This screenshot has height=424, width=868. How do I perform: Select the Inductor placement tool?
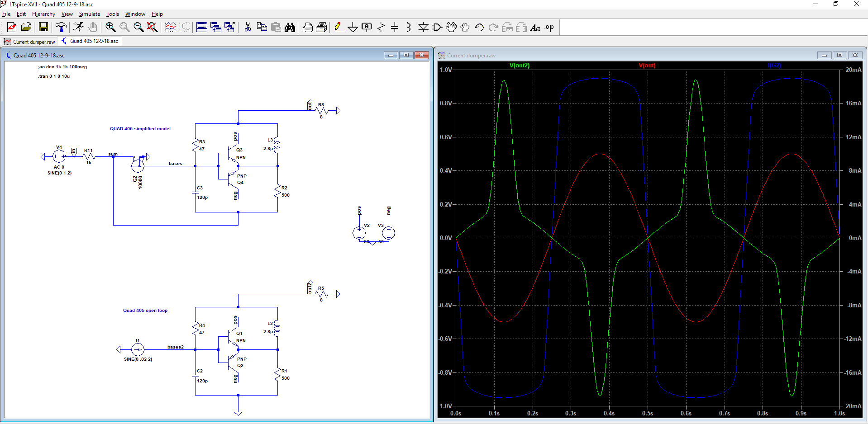click(x=409, y=28)
